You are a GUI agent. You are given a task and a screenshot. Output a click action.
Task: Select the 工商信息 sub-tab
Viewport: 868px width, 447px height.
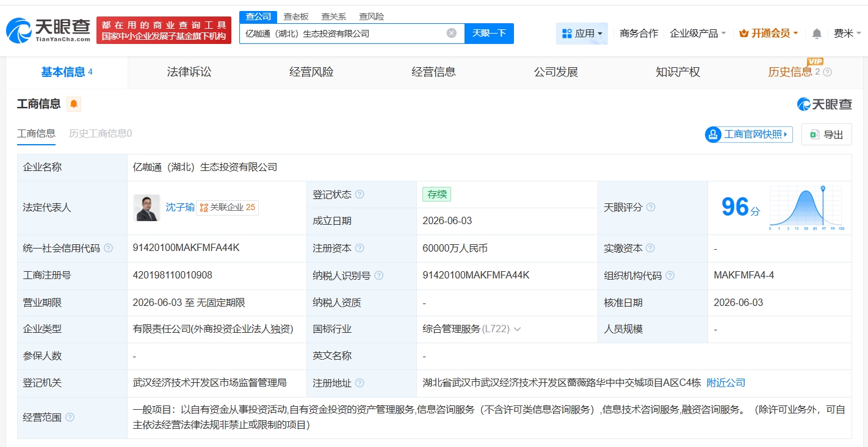[36, 133]
